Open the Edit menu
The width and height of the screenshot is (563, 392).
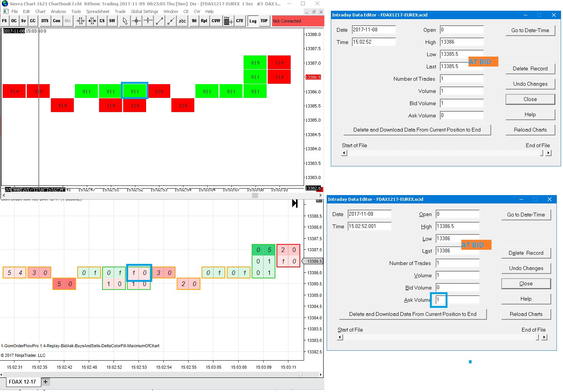26,11
